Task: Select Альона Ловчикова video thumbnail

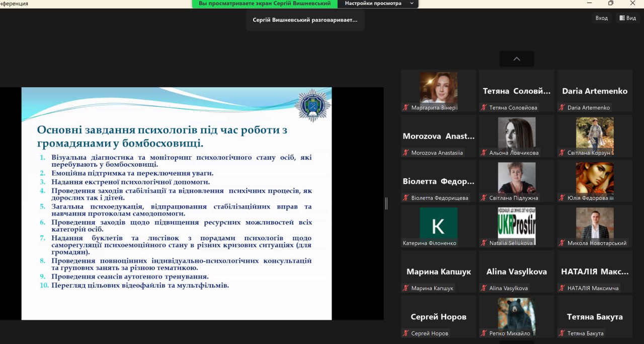Action: point(516,133)
